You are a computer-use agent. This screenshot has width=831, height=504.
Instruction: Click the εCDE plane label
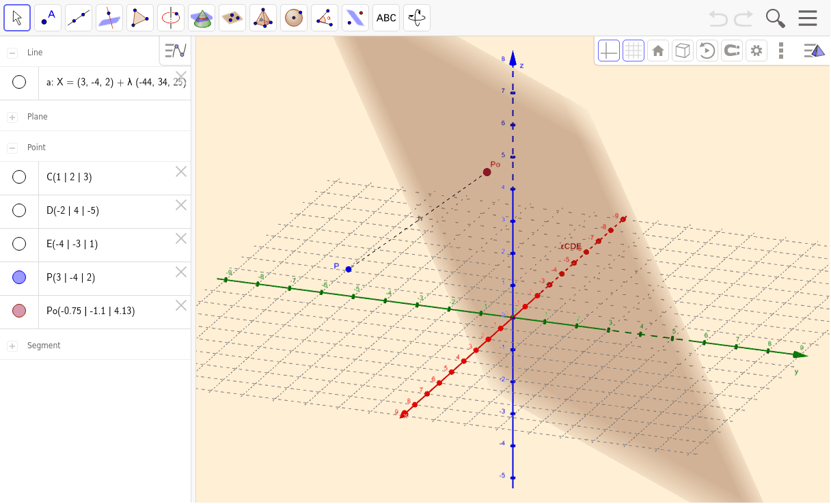[571, 247]
